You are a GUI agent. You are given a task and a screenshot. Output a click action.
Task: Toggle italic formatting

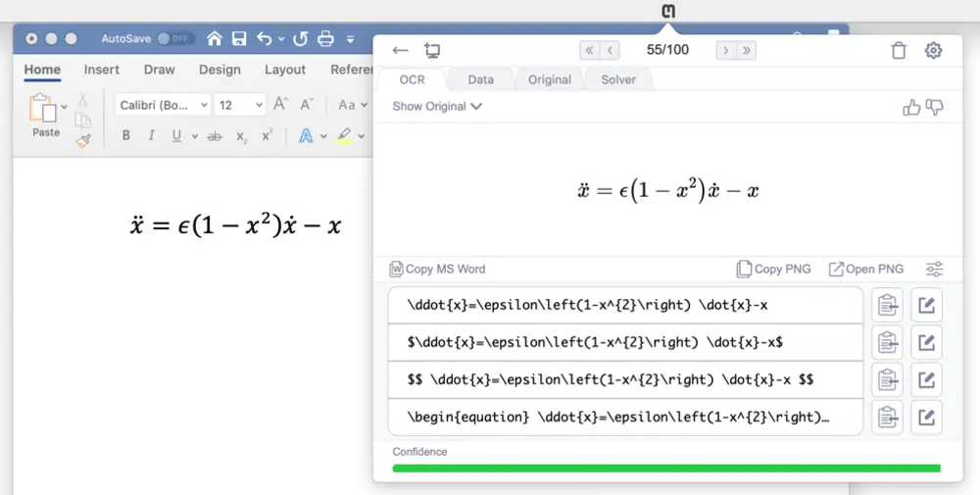tap(151, 135)
